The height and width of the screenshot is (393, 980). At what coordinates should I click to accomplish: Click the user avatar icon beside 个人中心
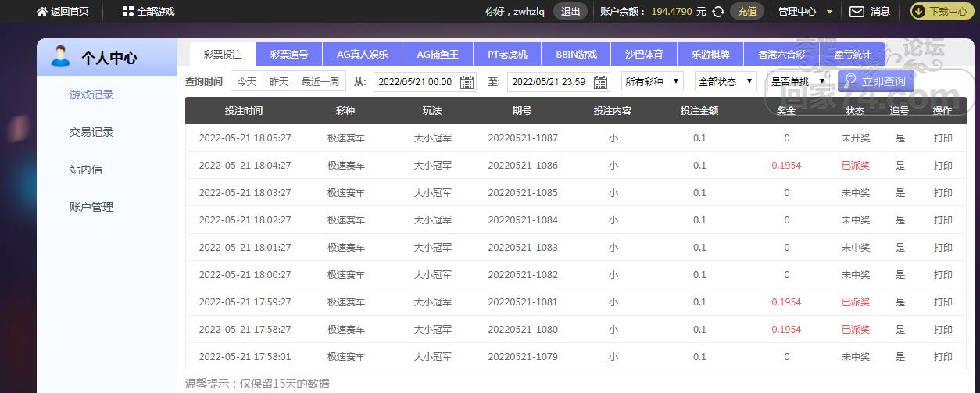click(x=60, y=56)
